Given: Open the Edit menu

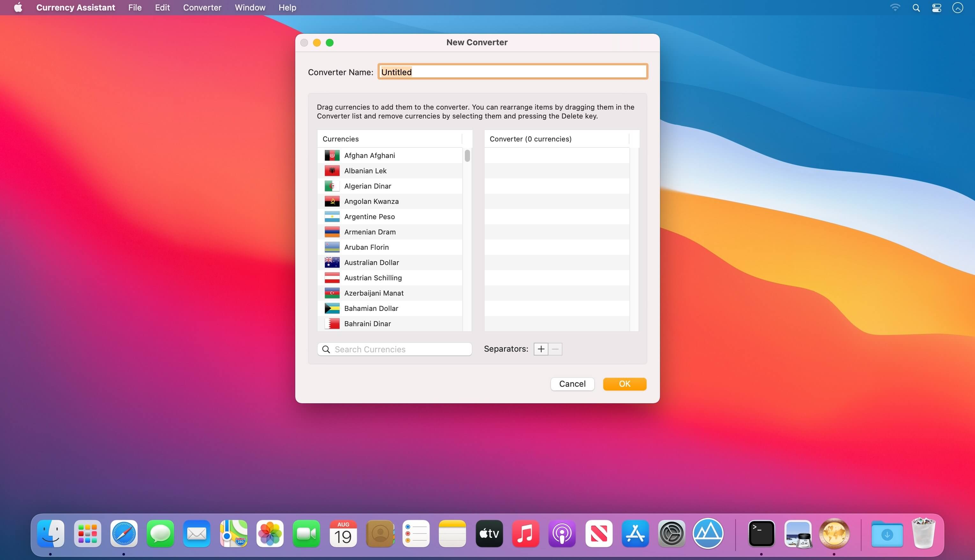Looking at the screenshot, I should (162, 8).
